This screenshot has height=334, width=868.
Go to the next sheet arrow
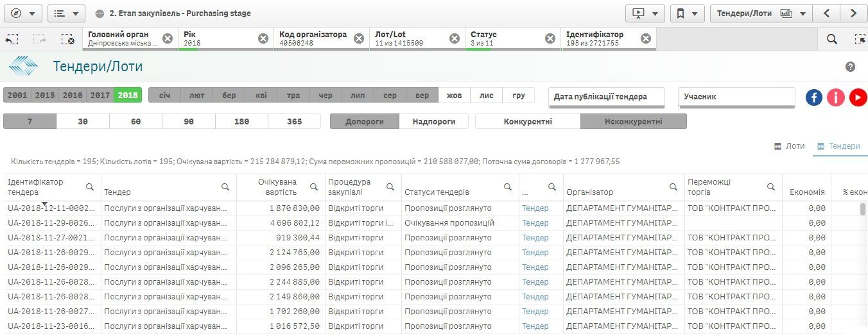coord(853,13)
